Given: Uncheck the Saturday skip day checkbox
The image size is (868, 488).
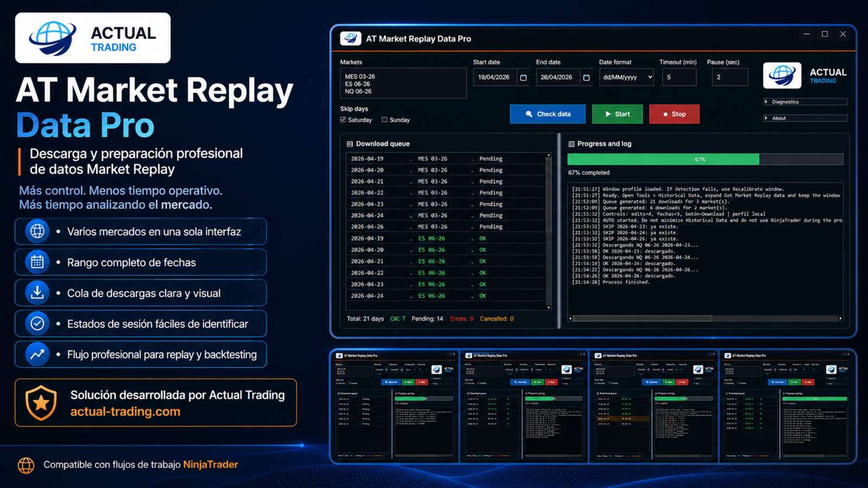Looking at the screenshot, I should 342,120.
